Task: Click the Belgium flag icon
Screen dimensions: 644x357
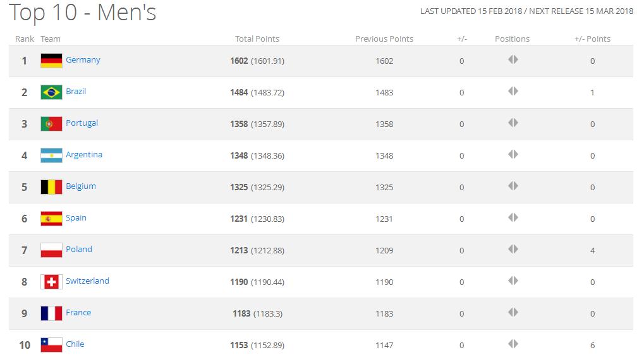Action: click(x=51, y=187)
